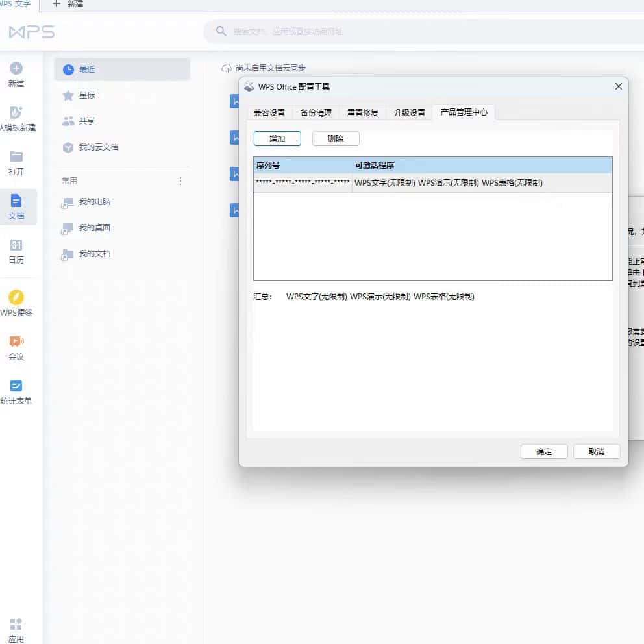Viewport: 644px width, 644px height.
Task: Click the WPS 文字 tab at top left
Action: [x=16, y=4]
